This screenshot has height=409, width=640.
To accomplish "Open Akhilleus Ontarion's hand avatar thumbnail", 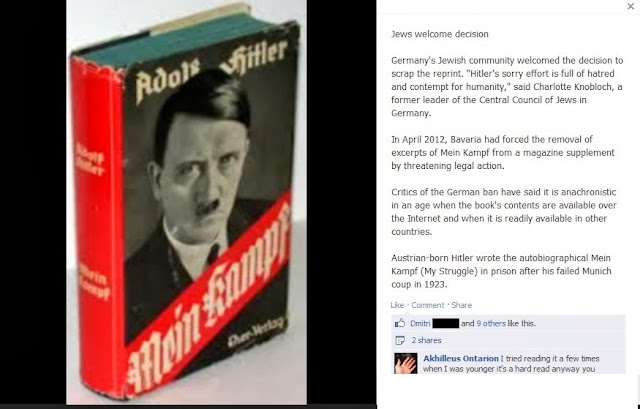I will point(406,363).
